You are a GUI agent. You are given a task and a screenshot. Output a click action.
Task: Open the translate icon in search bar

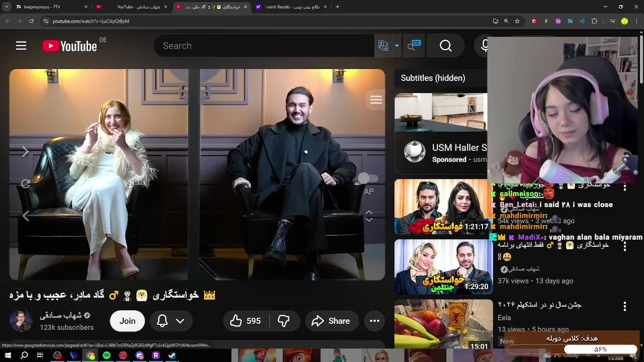(x=383, y=46)
